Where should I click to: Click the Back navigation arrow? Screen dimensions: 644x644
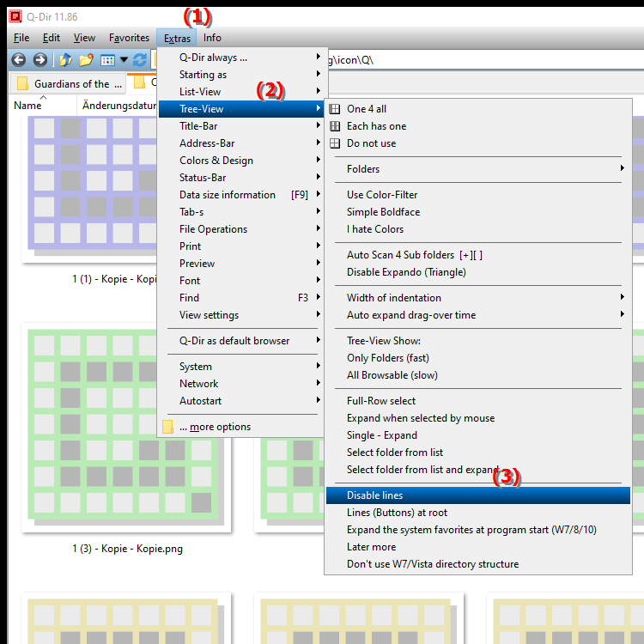click(19, 60)
